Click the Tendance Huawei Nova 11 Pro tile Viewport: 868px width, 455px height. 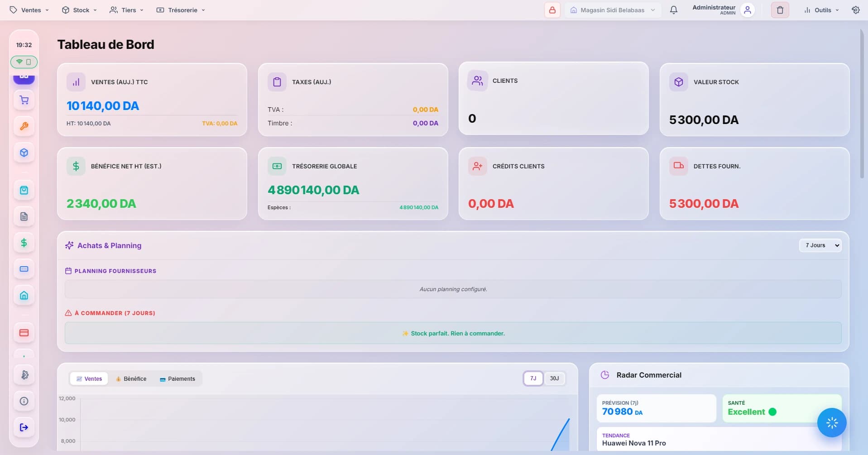719,439
